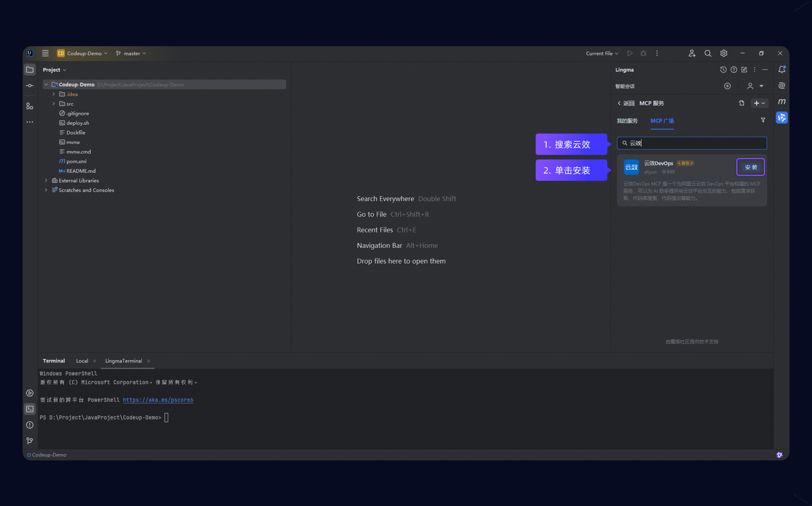
Task: Select the Local terminal tab
Action: (82, 361)
